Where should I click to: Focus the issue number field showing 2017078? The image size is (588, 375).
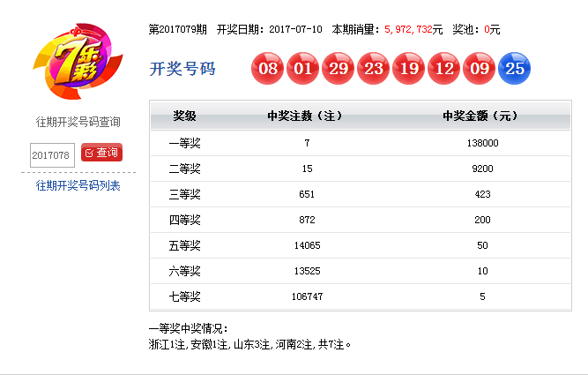(x=52, y=154)
